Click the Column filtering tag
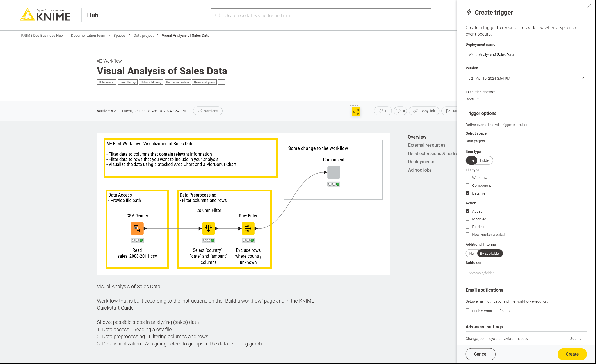The height and width of the screenshot is (364, 596). pyautogui.click(x=151, y=82)
